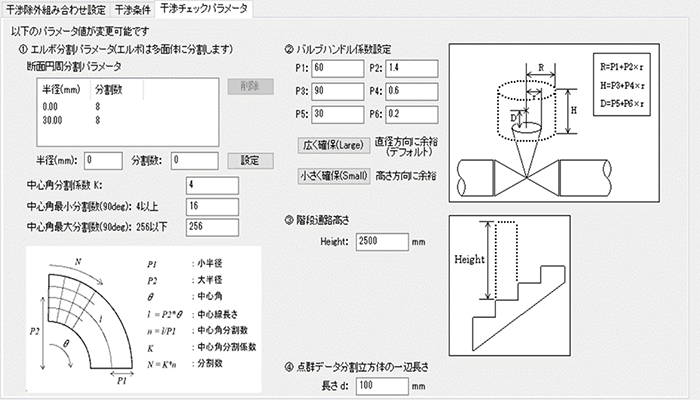The width and height of the screenshot is (700, 400).
Task: Click the 半径(mm) input field
Action: point(117,160)
